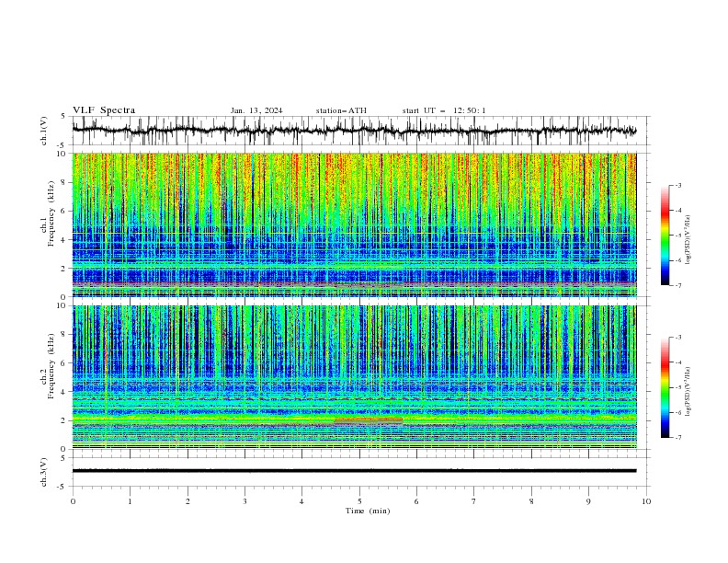
Task: Click the ch.1 "Frequency (kHz)" axis label
Action: pyautogui.click(x=51, y=214)
